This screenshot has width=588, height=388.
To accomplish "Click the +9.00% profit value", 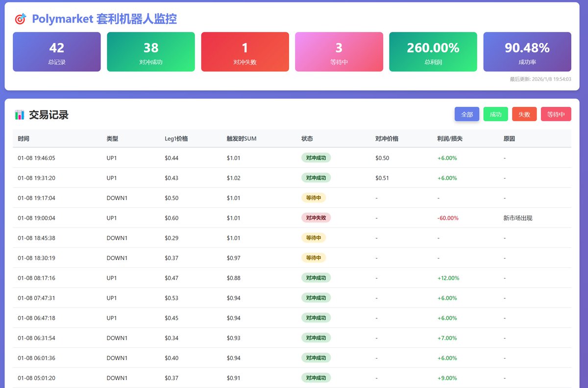I will [x=447, y=378].
